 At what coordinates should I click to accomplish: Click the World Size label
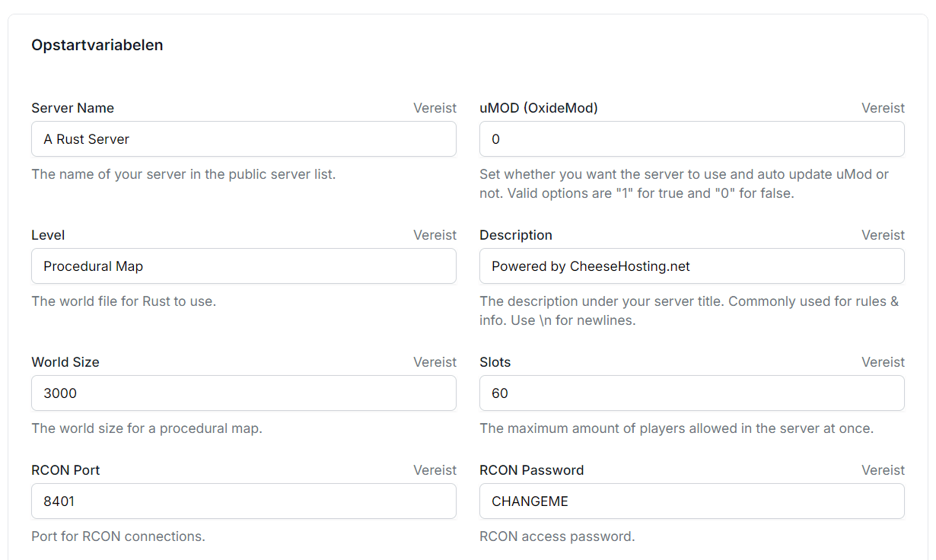click(x=65, y=362)
